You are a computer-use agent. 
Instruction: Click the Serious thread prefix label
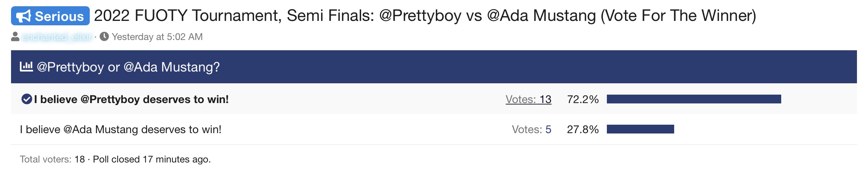50,16
